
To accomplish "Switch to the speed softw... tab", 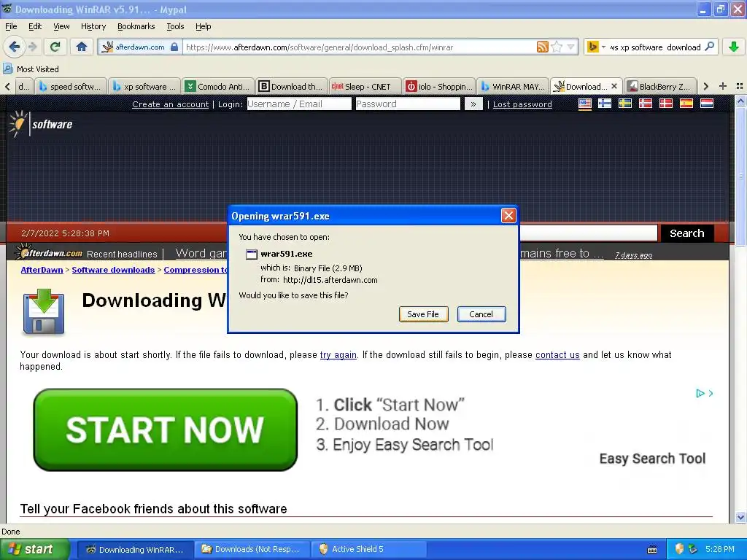I will (x=71, y=86).
